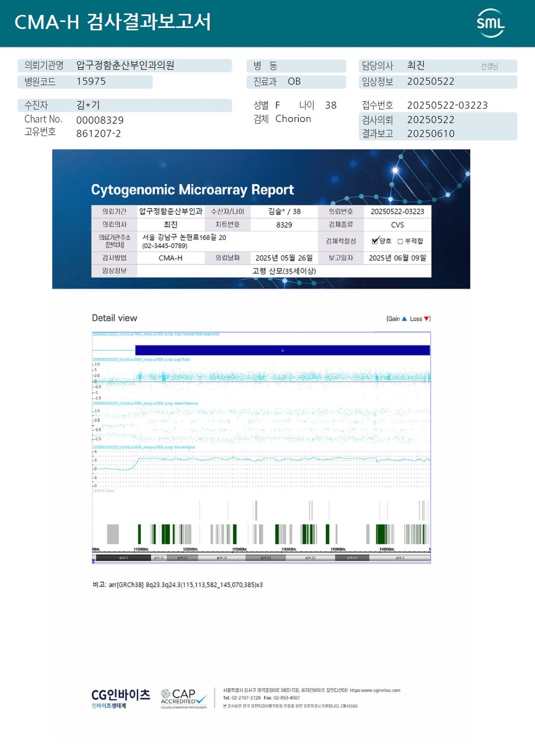Select the q23.3 cytoband on the ideogram

click(124, 558)
